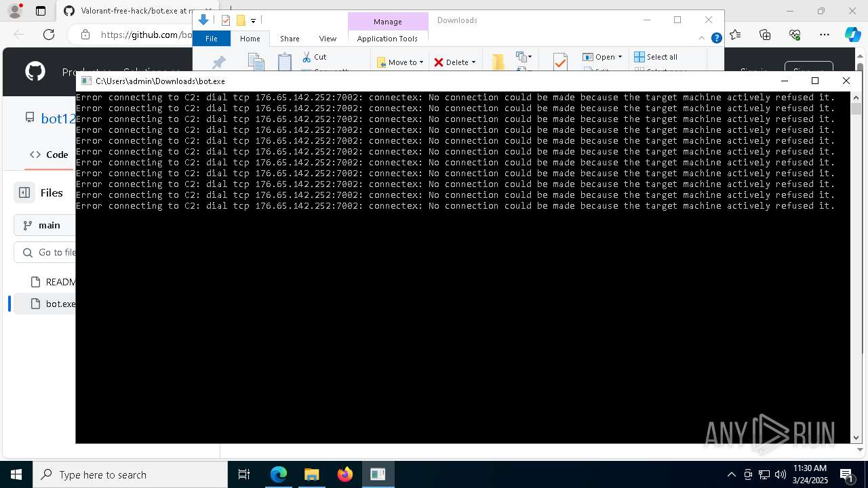Click Explorer quick access down-arrow icon
The height and width of the screenshot is (488, 868).
(203, 20)
